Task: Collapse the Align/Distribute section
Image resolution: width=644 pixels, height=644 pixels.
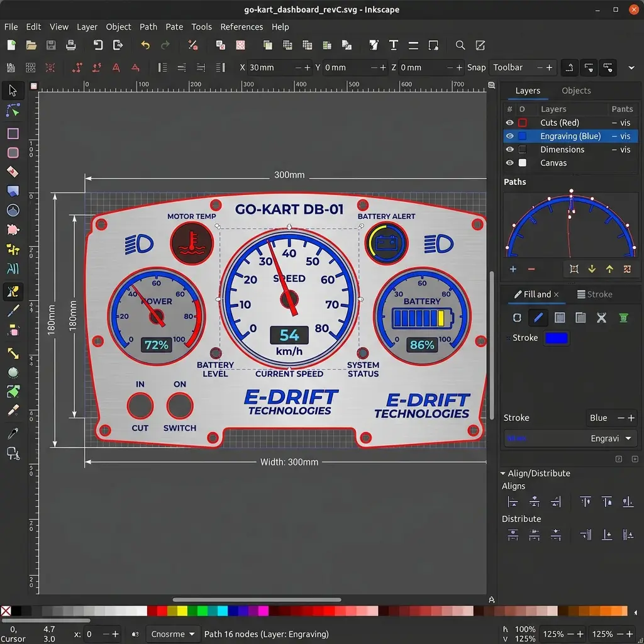Action: tap(502, 473)
